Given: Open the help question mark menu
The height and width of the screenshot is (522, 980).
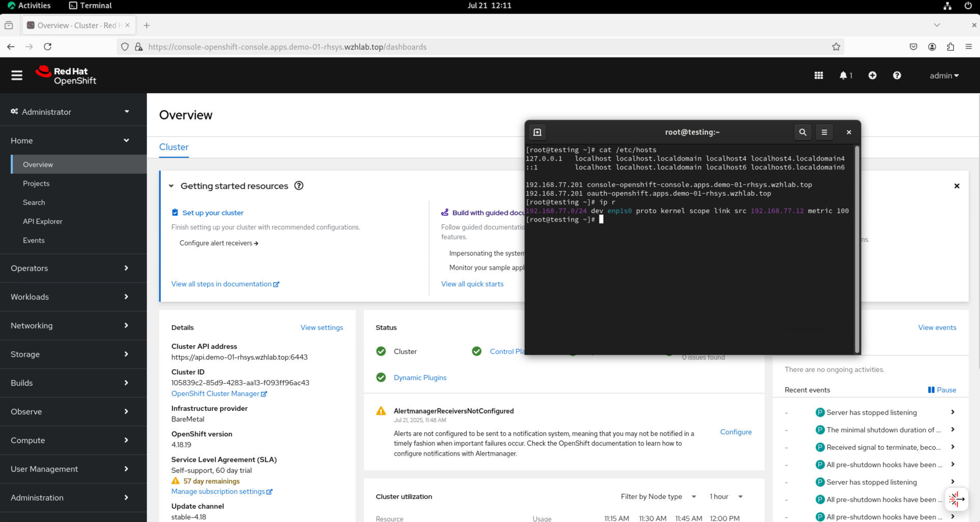Looking at the screenshot, I should (897, 75).
